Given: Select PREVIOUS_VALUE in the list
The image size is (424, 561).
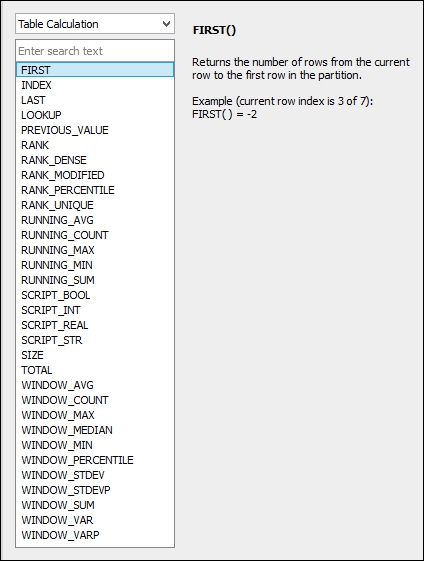Looking at the screenshot, I should coord(95,130).
